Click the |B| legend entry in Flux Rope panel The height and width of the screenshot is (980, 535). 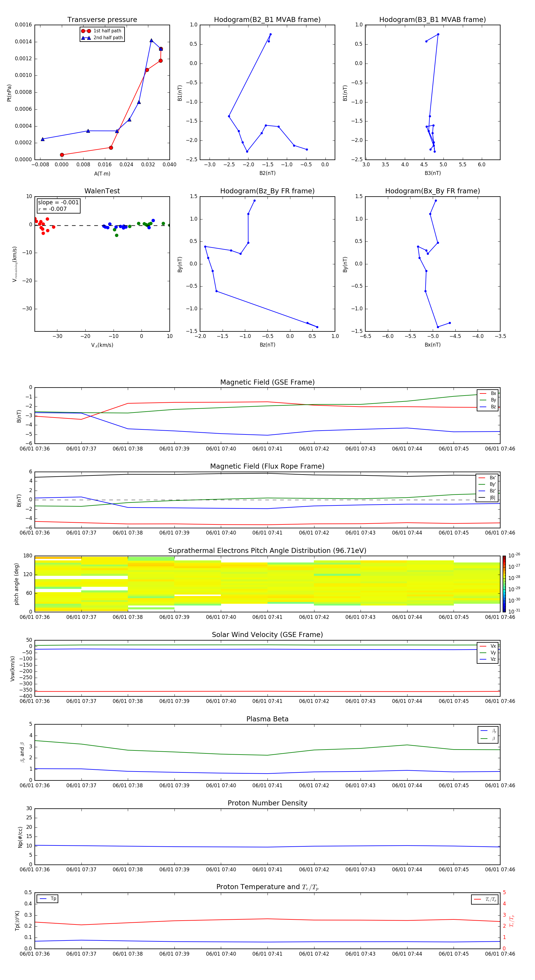click(487, 498)
